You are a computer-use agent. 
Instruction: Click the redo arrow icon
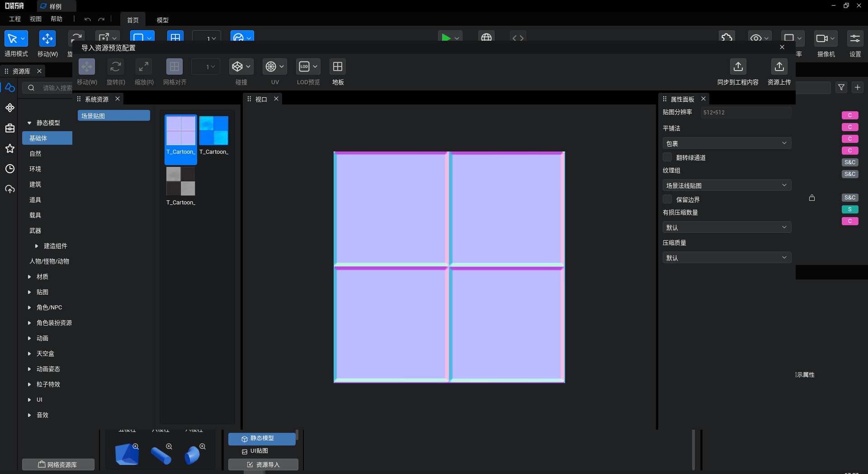(101, 19)
